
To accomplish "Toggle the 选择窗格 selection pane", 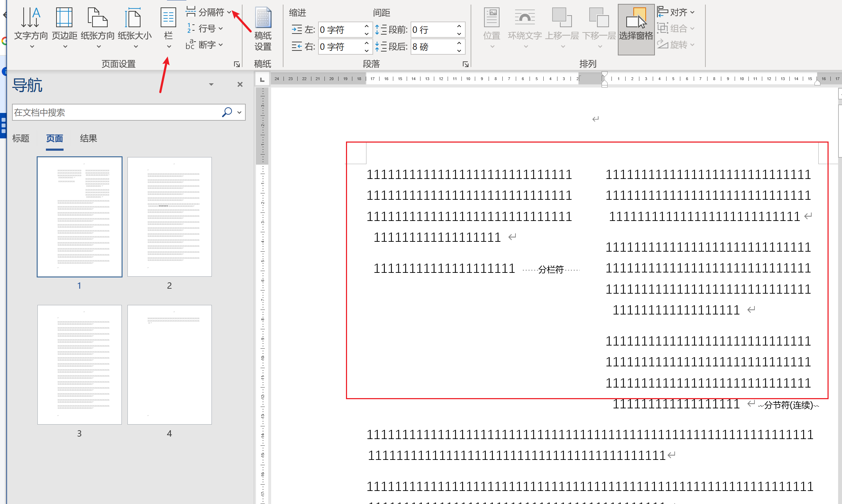I will 636,29.
